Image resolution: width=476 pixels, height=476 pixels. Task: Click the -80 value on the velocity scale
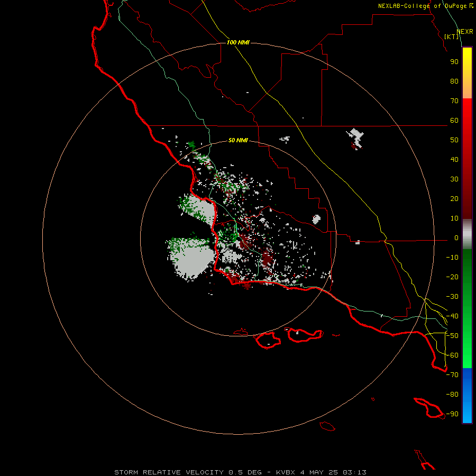tap(452, 395)
